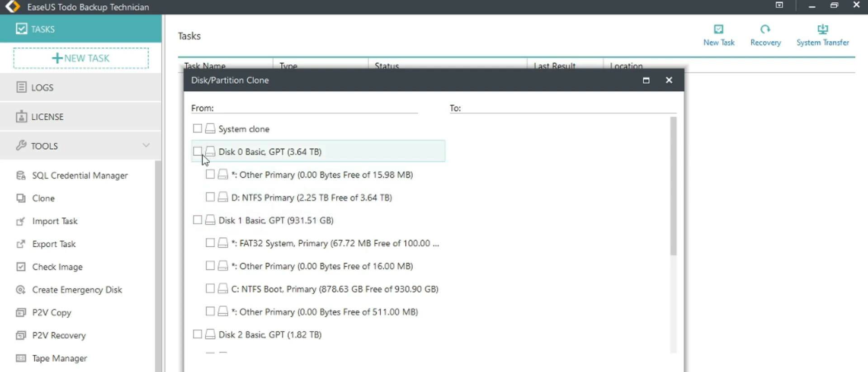
Task: Tick the System clone checkbox
Action: coord(197,128)
